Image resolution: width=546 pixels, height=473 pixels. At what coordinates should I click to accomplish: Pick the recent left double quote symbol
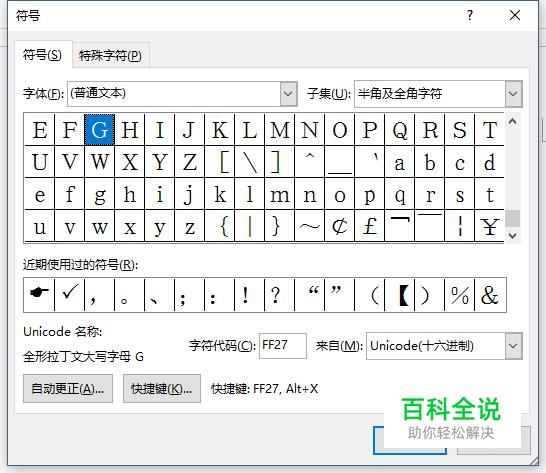click(309, 295)
